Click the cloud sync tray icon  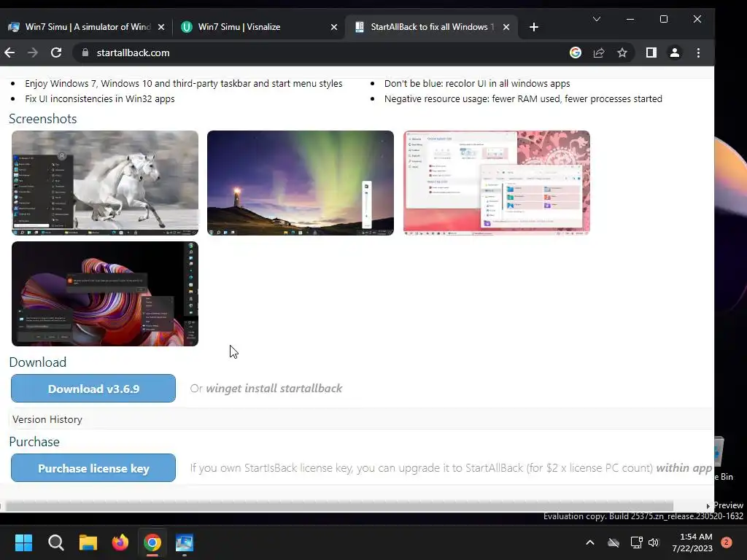coord(614,542)
